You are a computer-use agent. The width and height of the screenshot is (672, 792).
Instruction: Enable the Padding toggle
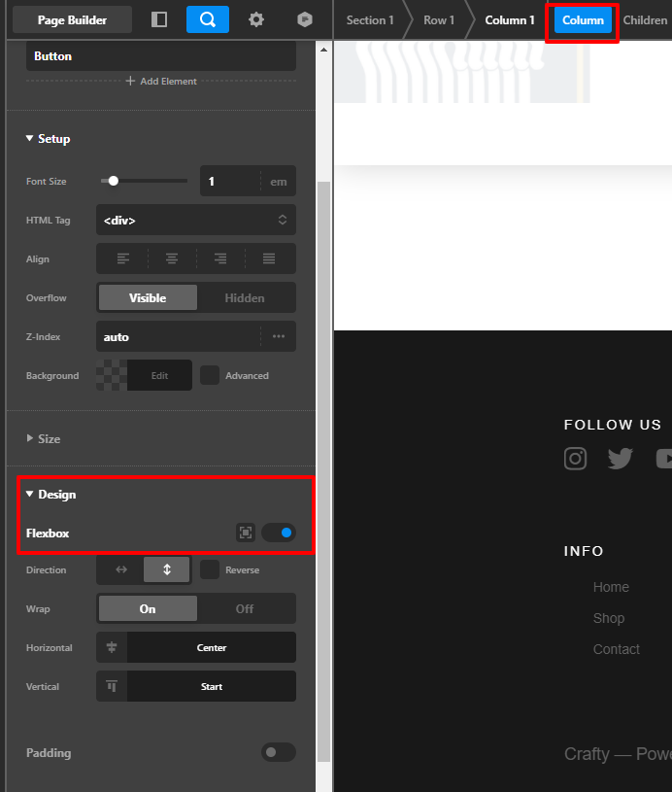[279, 752]
